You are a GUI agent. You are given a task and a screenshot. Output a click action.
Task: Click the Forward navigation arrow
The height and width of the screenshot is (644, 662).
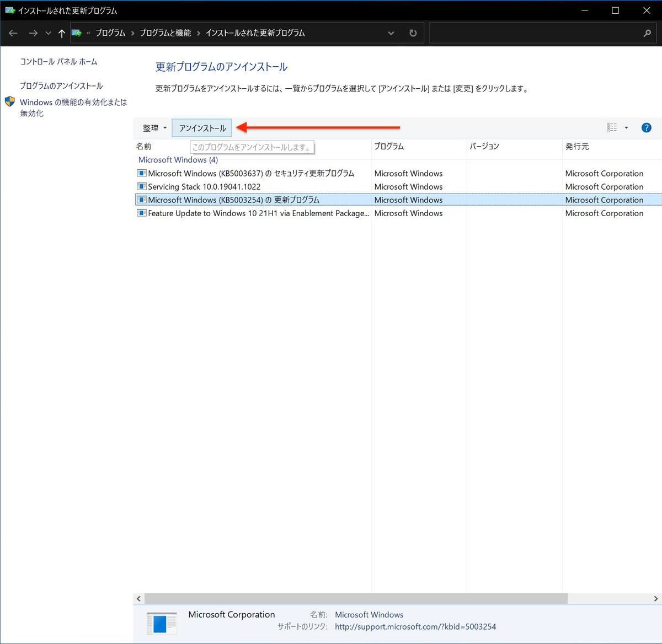[x=33, y=33]
